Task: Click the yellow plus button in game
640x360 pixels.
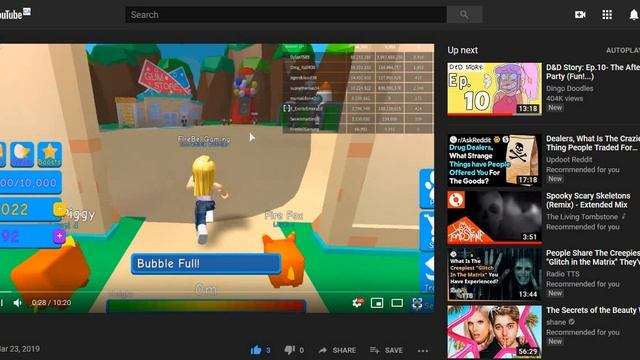Action: [x=59, y=209]
